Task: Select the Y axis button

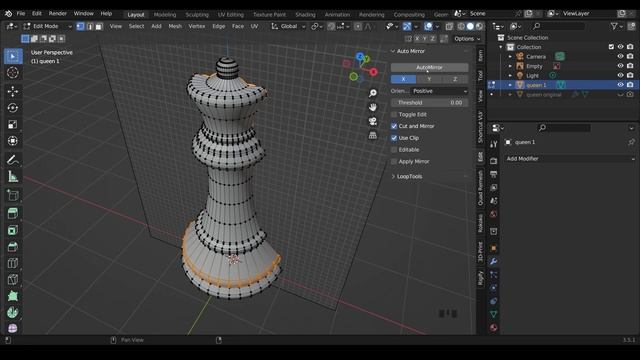Action: pyautogui.click(x=429, y=79)
